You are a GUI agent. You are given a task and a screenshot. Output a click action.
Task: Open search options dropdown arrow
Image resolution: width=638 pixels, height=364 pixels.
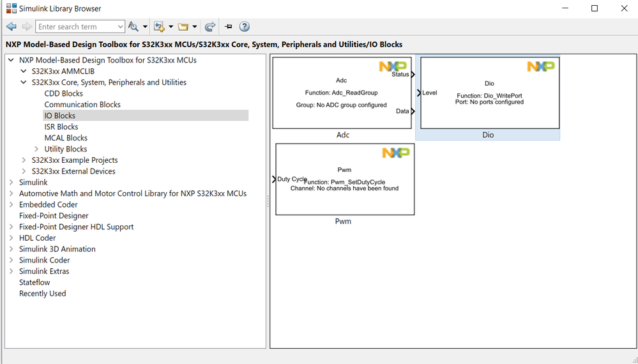click(x=145, y=27)
